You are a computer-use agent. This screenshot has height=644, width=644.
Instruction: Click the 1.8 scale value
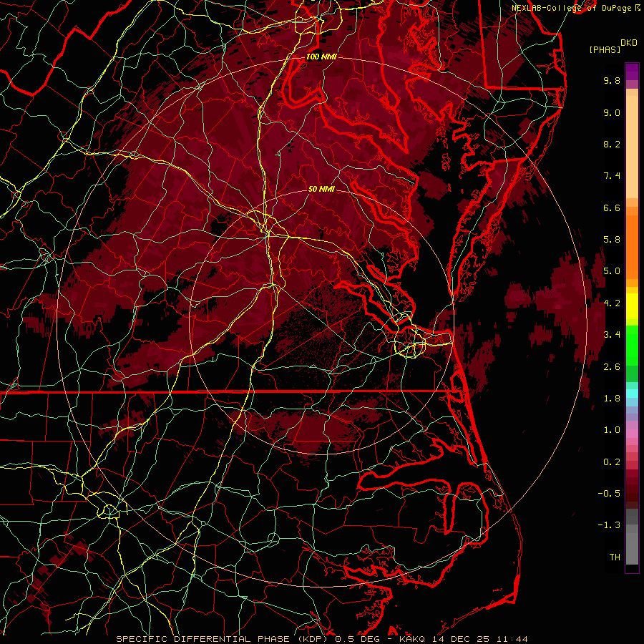(x=612, y=399)
